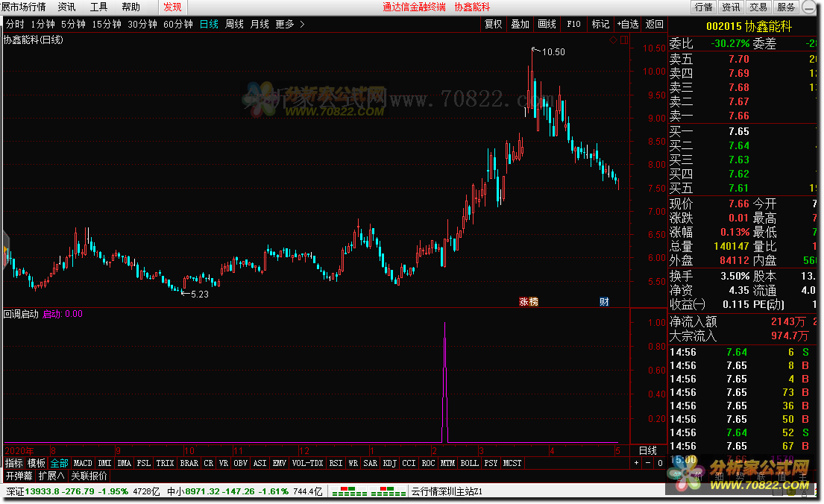Click the 关联报价 button
The height and width of the screenshot is (504, 824).
(89, 476)
